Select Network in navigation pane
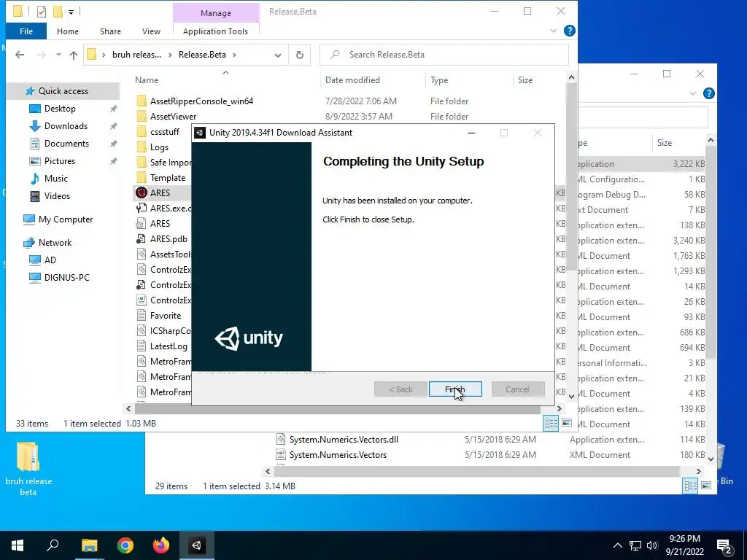This screenshot has height=560, width=747. pyautogui.click(x=55, y=243)
